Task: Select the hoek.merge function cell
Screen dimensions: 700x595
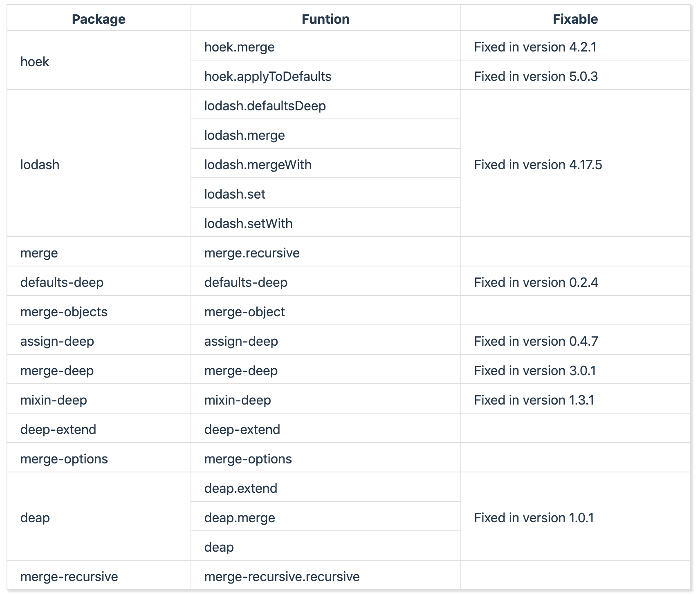Action: [239, 47]
